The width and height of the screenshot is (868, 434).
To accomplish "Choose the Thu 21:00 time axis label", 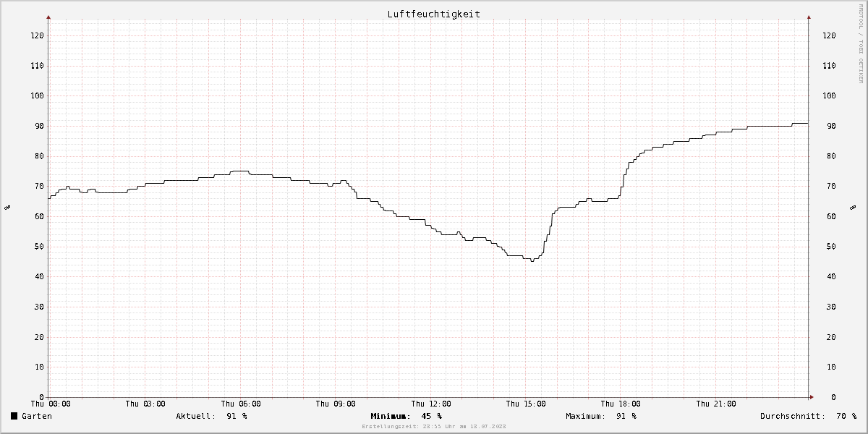I will [x=716, y=404].
